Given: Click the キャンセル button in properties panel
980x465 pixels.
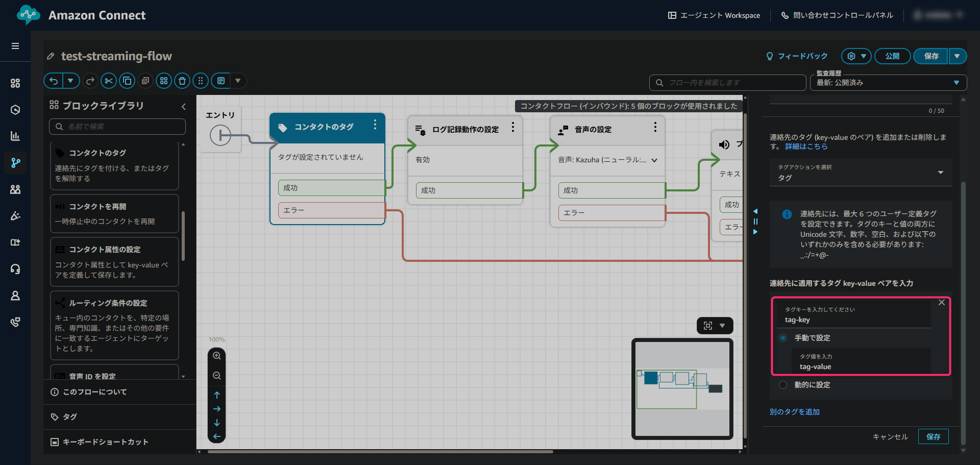Looking at the screenshot, I should [890, 437].
